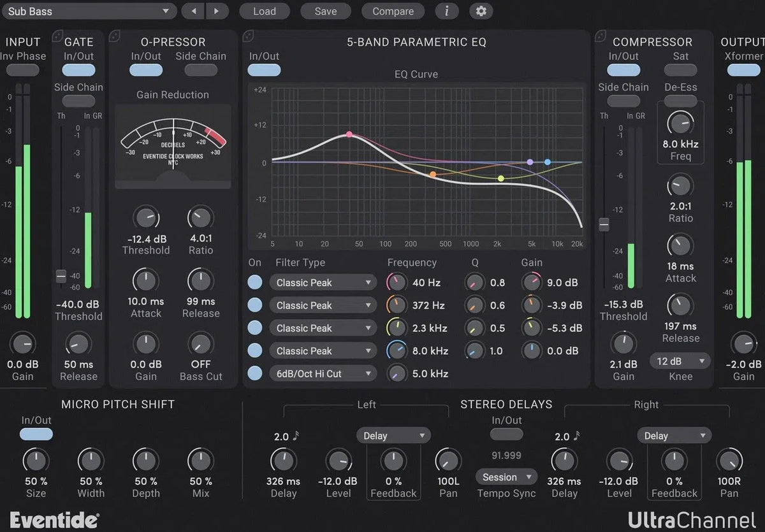Click the leaf icon on the O-PRESSOR panel
Image resolution: width=765 pixels, height=532 pixels.
point(115,36)
